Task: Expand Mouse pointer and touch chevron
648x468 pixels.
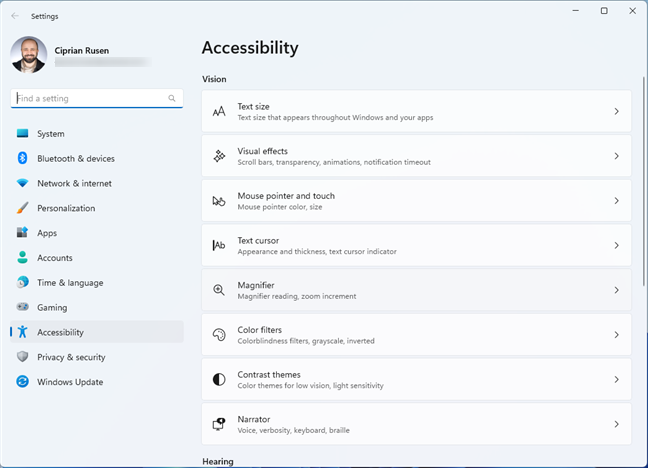Action: click(x=616, y=201)
